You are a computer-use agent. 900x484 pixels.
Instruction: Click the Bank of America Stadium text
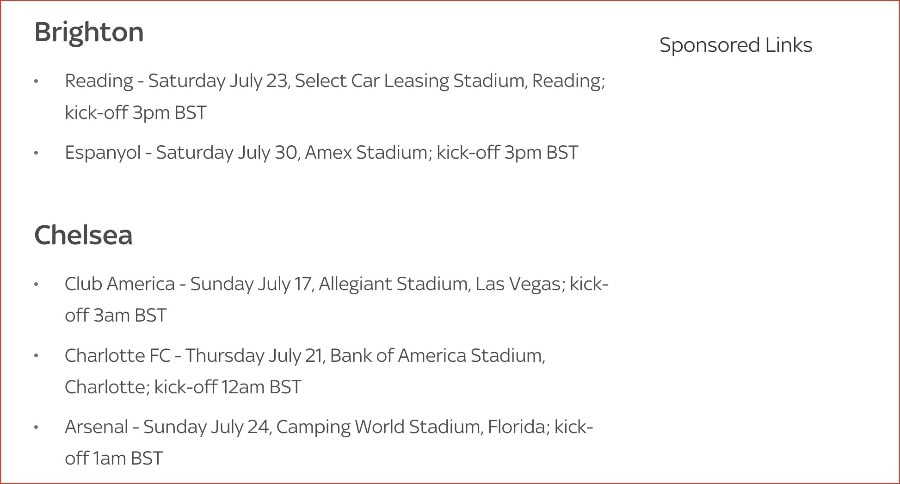click(x=437, y=355)
